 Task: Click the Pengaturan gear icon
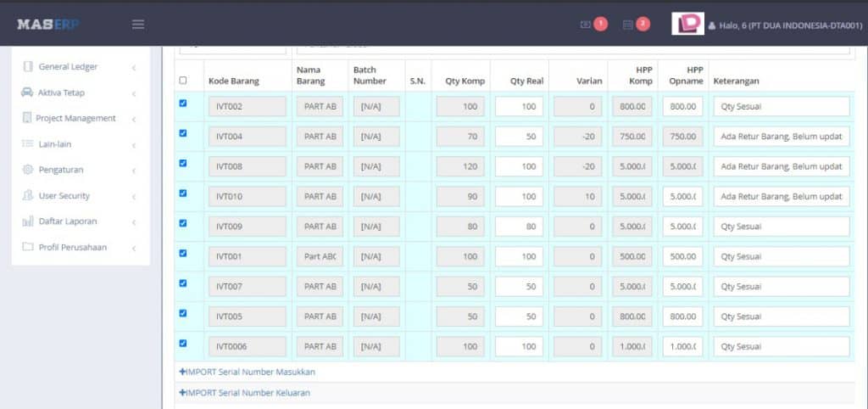coord(28,170)
